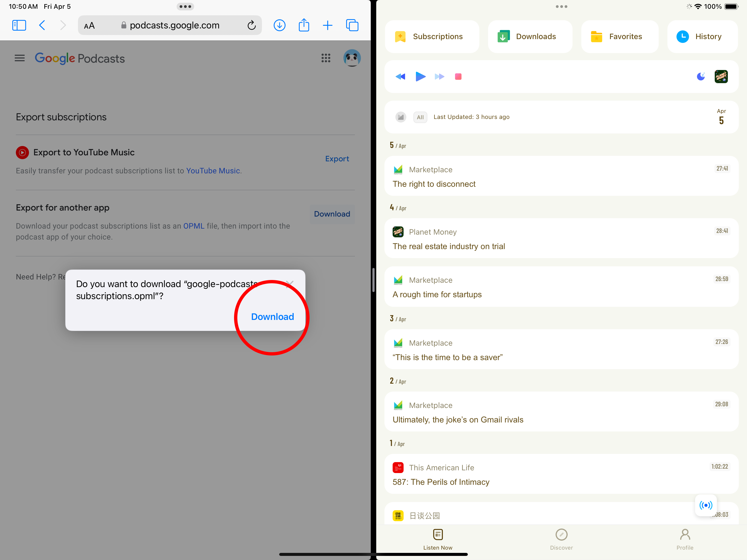Confirm Download in the dialog
747x560 pixels.
[x=272, y=316]
